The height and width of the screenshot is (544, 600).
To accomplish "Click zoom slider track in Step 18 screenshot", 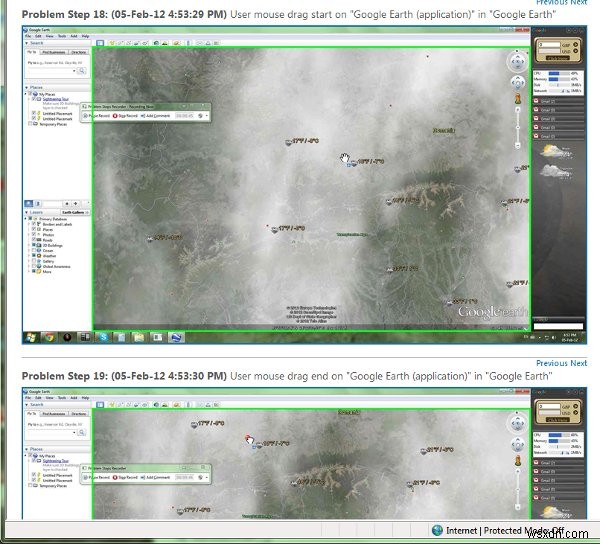I will click(518, 127).
